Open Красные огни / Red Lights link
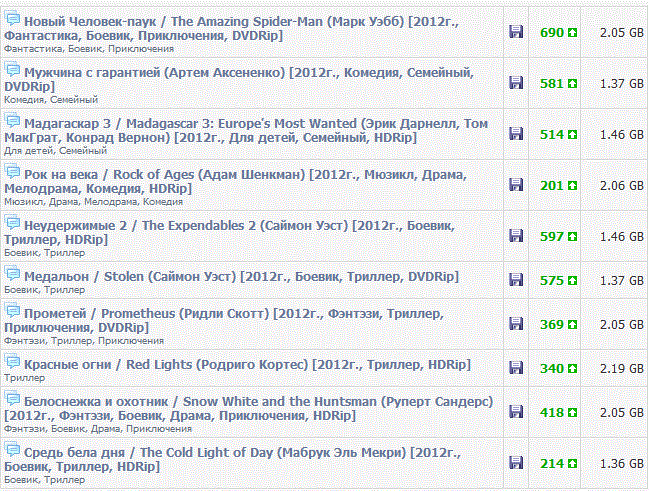This screenshot has width=649, height=491. pos(248,364)
